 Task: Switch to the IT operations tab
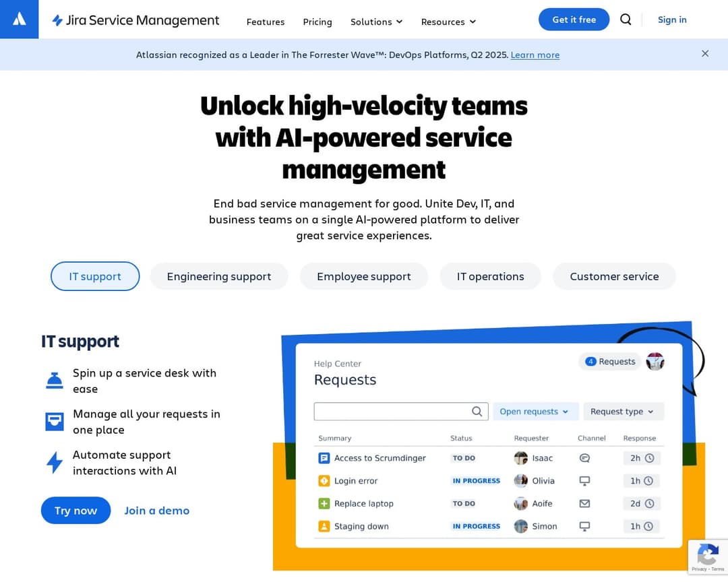tap(490, 276)
